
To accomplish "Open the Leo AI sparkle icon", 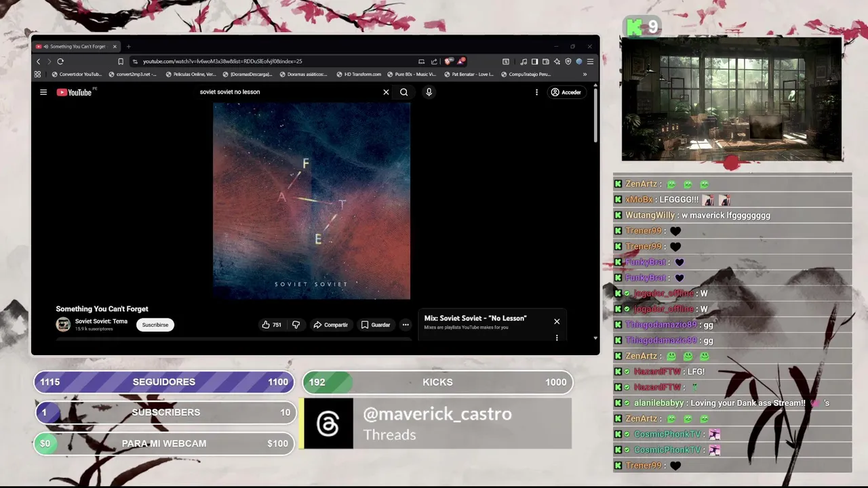I will pos(557,62).
